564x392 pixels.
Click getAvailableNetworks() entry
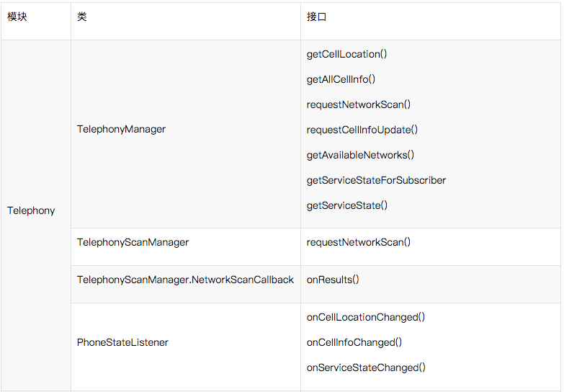[x=360, y=155]
